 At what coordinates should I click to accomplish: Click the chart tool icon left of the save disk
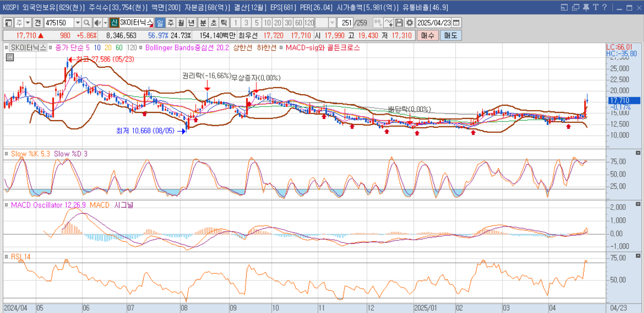click(389, 23)
